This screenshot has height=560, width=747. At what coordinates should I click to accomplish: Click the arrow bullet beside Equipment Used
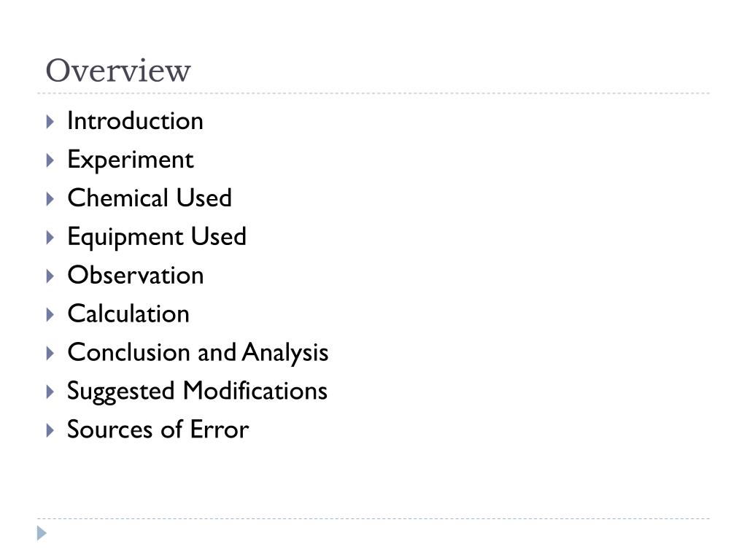tap(50, 238)
